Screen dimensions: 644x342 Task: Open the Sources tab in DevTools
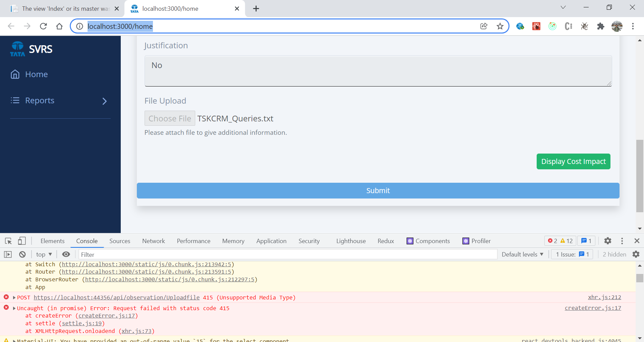[x=120, y=241]
